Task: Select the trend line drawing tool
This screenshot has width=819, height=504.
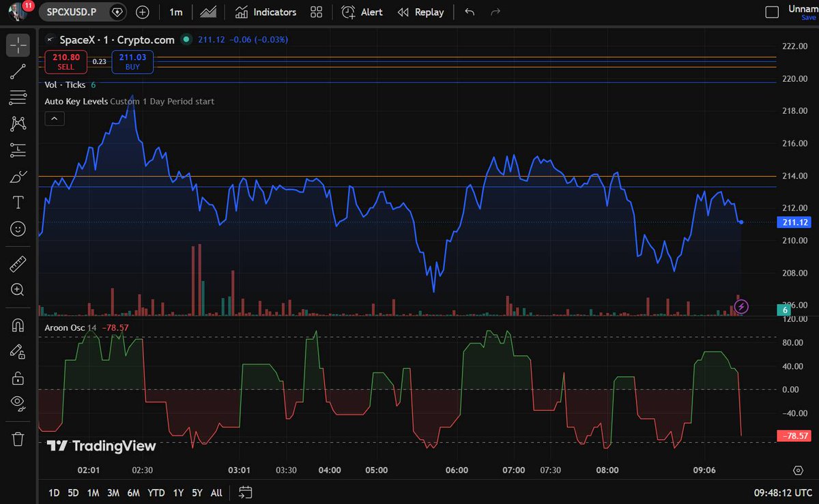Action: coord(18,72)
